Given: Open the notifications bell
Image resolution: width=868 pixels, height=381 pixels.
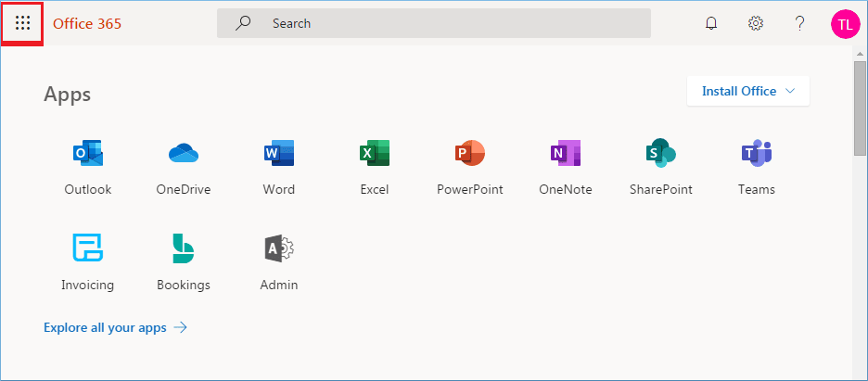Looking at the screenshot, I should (x=711, y=23).
